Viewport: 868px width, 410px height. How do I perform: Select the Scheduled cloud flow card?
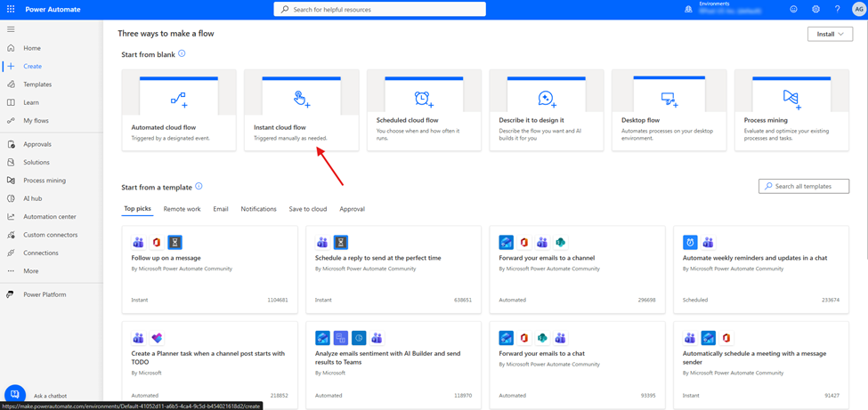click(x=424, y=110)
